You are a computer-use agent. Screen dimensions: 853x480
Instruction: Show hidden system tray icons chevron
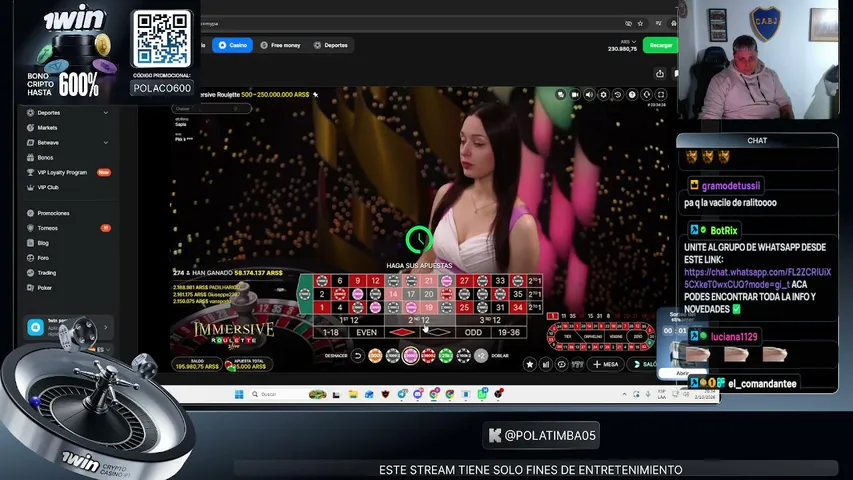[625, 394]
